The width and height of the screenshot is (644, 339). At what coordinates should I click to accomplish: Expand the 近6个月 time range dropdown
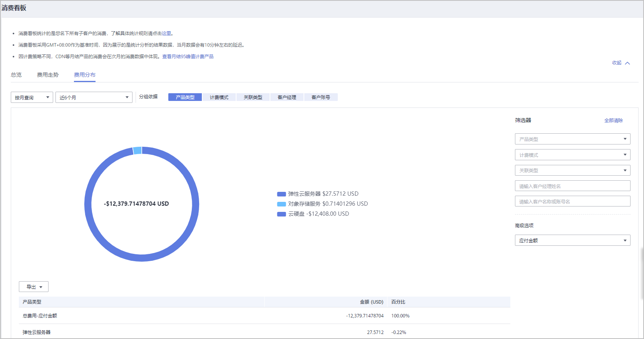click(94, 97)
